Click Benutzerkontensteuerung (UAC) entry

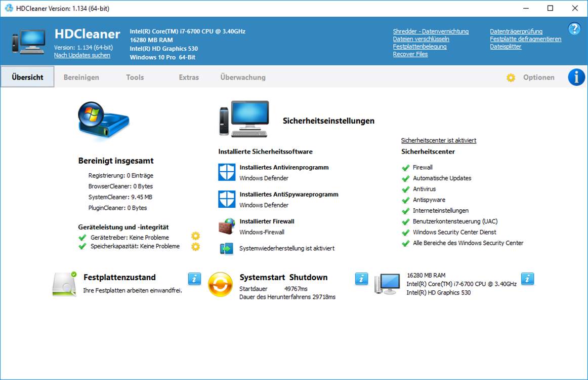tap(455, 221)
